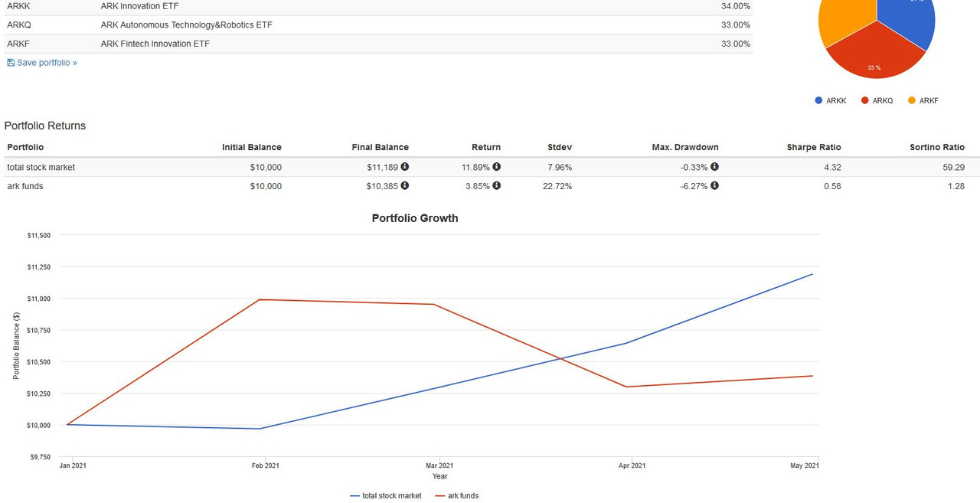
Task: Click the Final Balance column header
Action: point(381,147)
